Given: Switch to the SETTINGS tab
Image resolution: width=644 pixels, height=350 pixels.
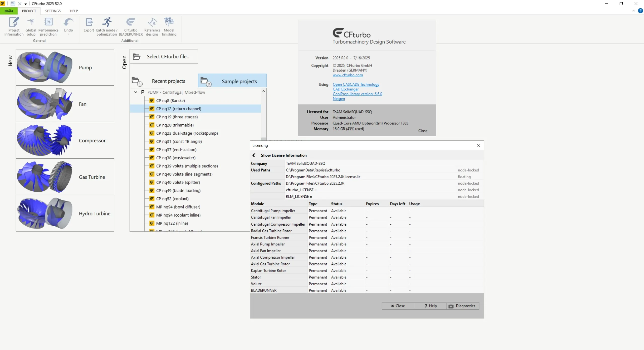Looking at the screenshot, I should pos(53,11).
